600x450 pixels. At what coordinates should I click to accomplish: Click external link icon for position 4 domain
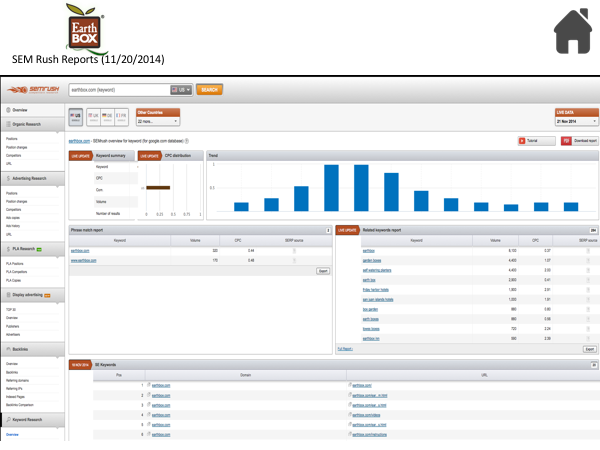pyautogui.click(x=149, y=415)
